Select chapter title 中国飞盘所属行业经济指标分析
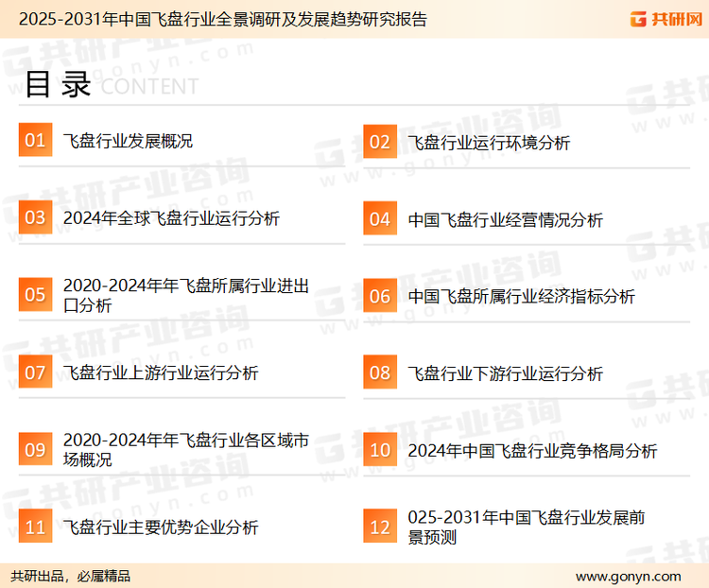The image size is (709, 588). 521,297
